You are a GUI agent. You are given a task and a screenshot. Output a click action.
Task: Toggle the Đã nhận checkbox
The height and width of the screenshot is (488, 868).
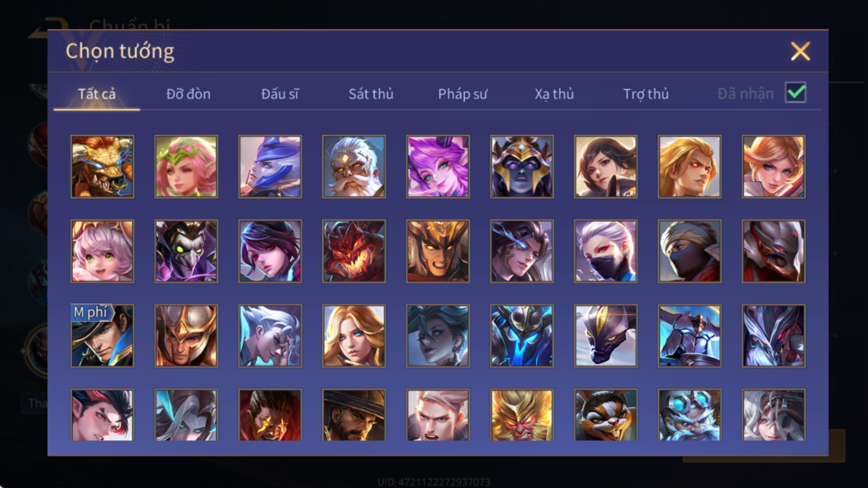[x=795, y=93]
